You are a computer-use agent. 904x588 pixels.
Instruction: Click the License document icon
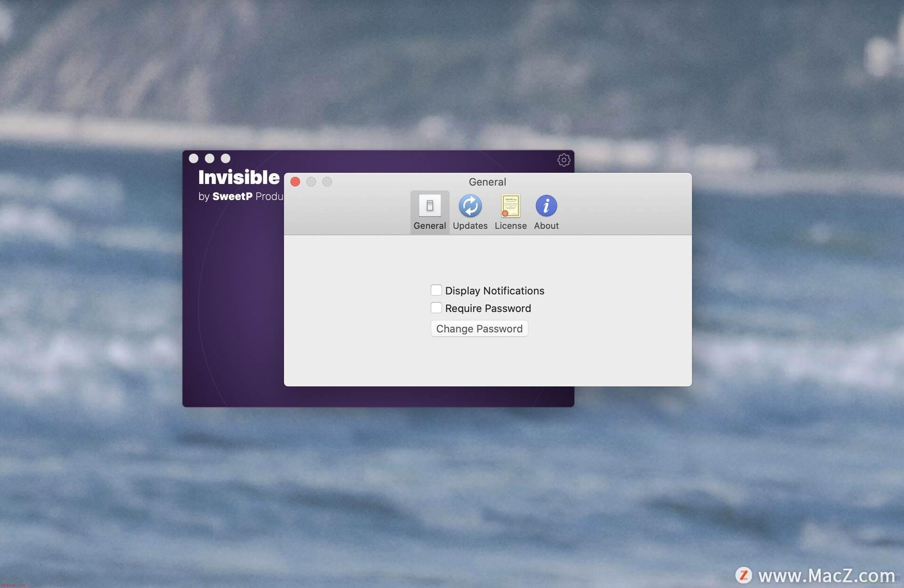(x=511, y=205)
